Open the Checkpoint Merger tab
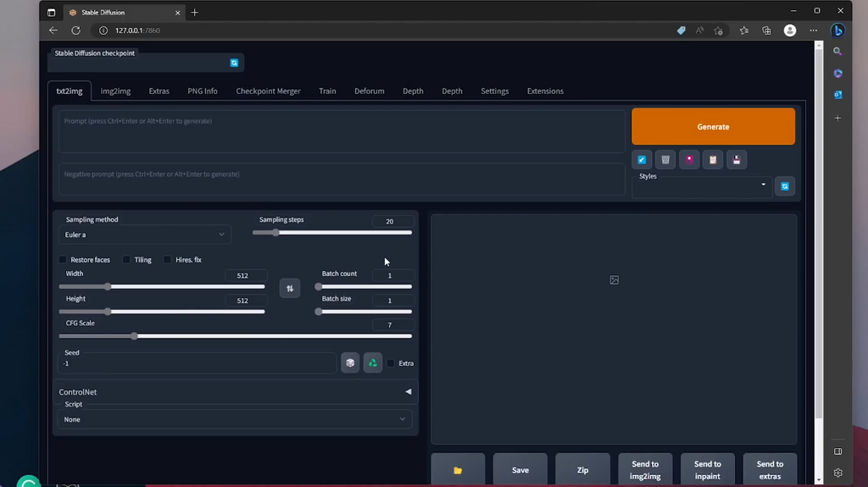Viewport: 868px width, 487px height. [268, 91]
